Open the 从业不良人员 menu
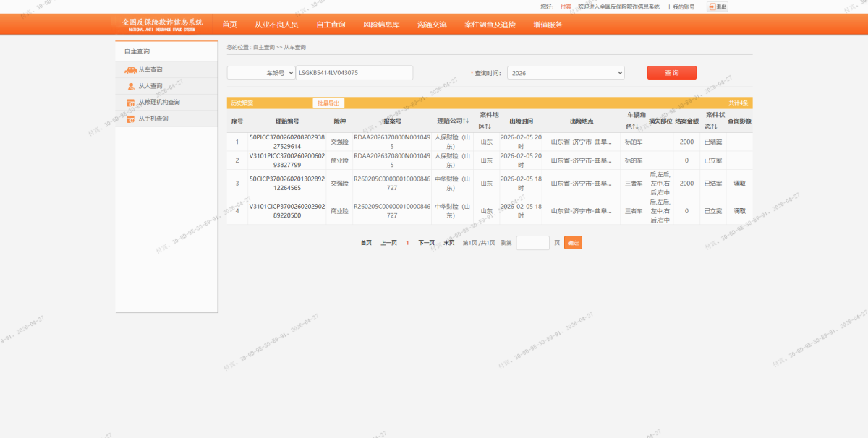This screenshot has height=438, width=868. pyautogui.click(x=276, y=25)
